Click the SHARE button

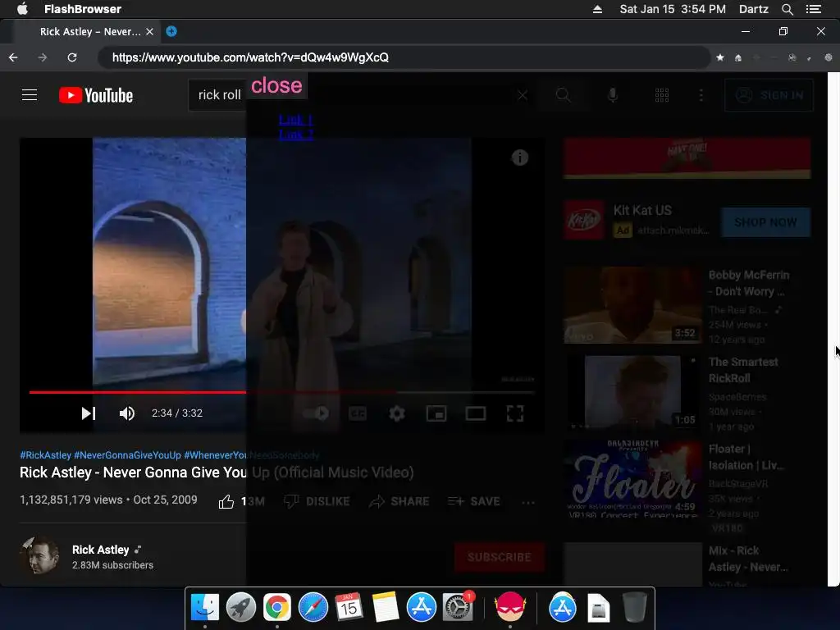(x=399, y=501)
